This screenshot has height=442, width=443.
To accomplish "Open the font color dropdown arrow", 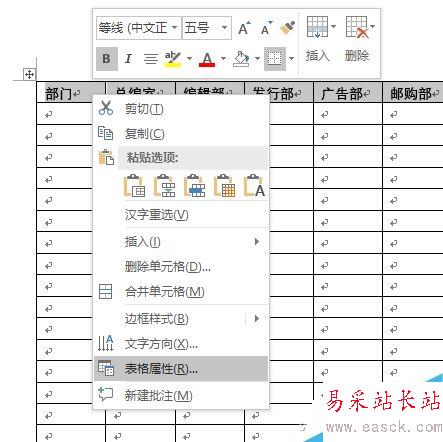I will pos(223,59).
